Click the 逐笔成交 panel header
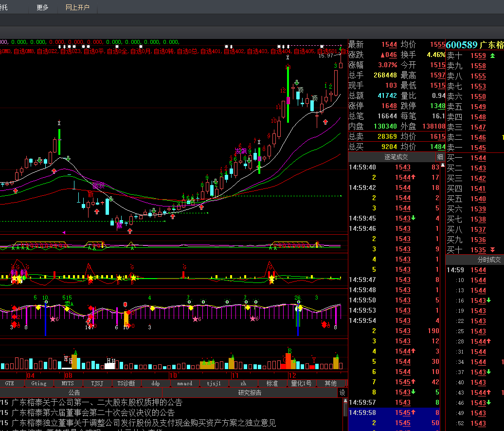Image resolution: width=504 pixels, height=431 pixels. (x=396, y=157)
